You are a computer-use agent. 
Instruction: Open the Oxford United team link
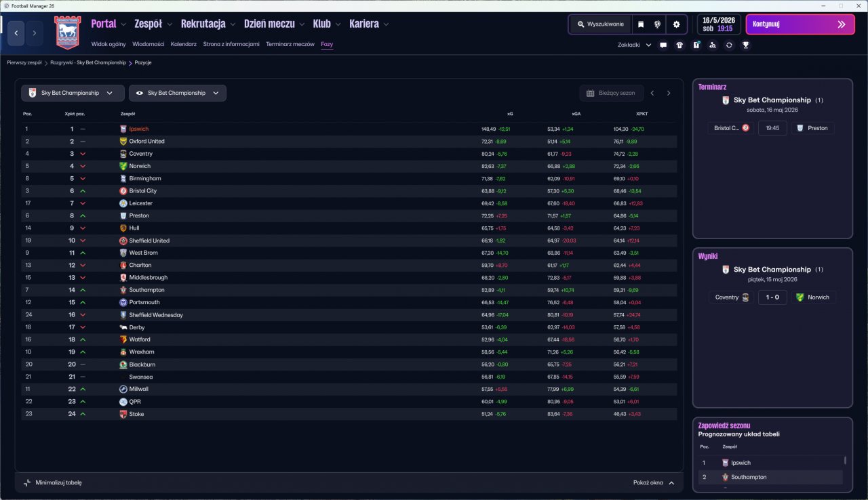(x=146, y=142)
